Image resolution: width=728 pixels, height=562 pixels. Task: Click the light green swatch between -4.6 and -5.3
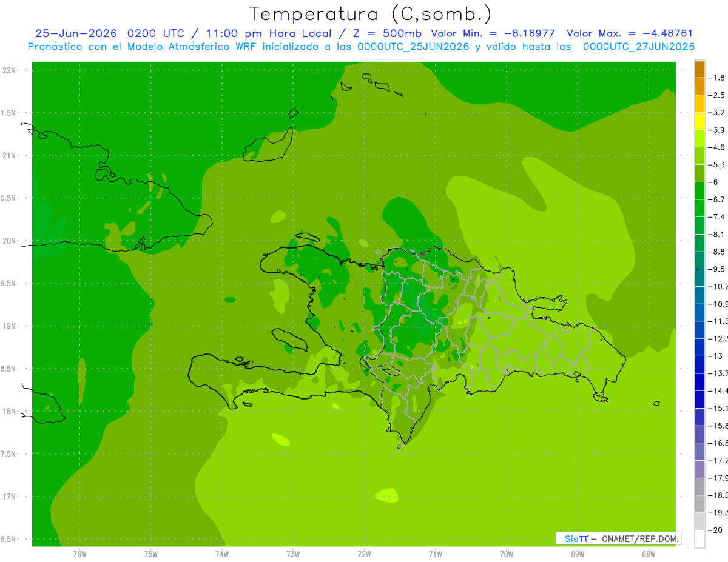point(699,156)
